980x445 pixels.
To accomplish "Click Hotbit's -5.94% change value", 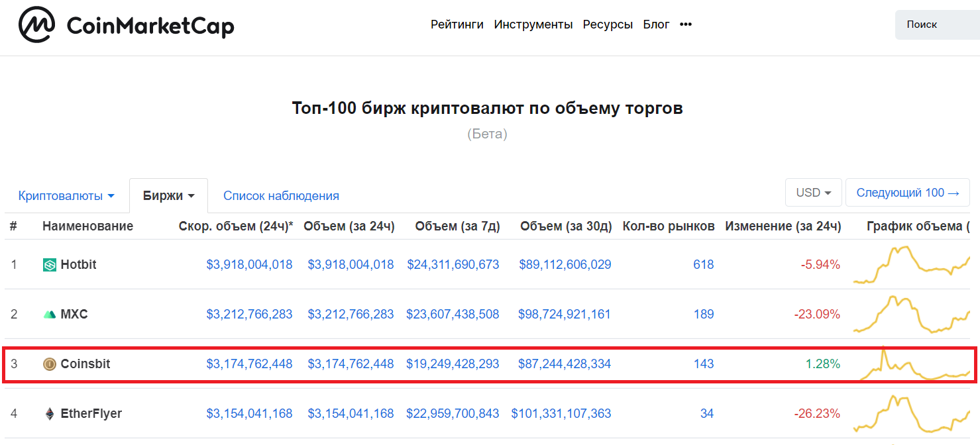I will click(x=820, y=265).
